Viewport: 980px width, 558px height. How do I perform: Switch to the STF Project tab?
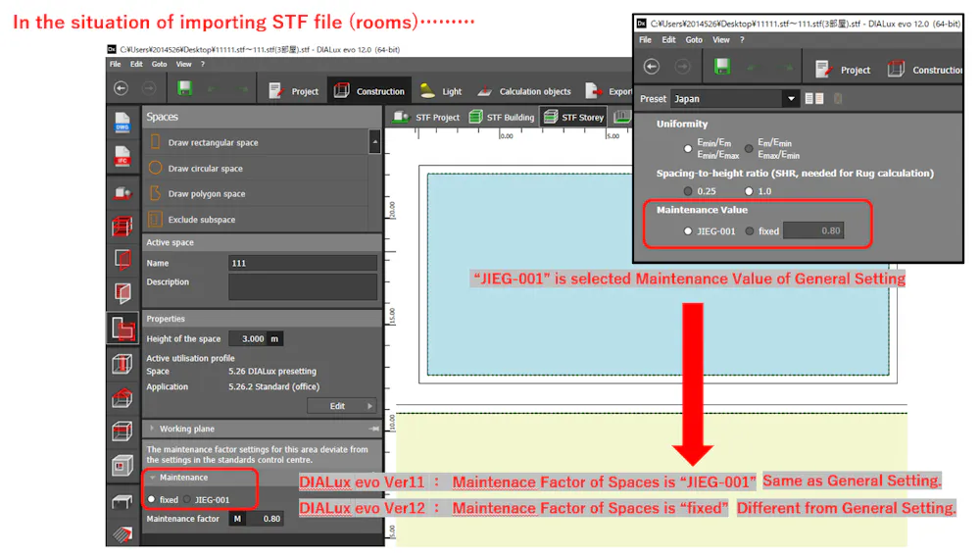click(425, 117)
